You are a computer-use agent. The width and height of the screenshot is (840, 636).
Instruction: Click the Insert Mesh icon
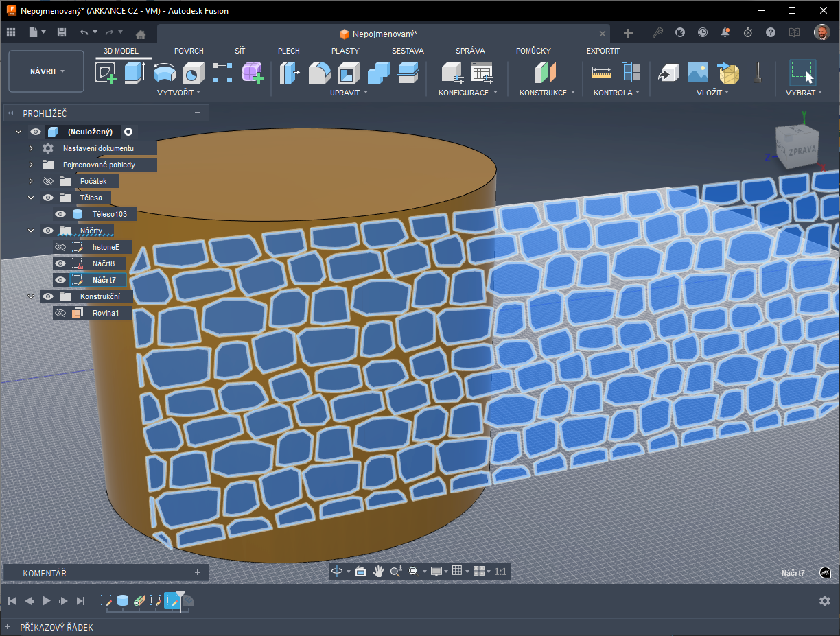[727, 72]
